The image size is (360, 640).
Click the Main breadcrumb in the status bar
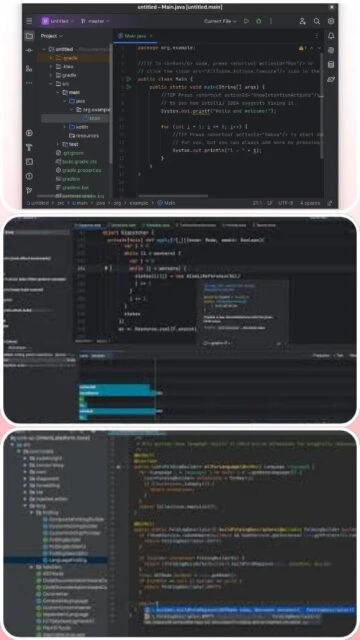click(x=166, y=203)
